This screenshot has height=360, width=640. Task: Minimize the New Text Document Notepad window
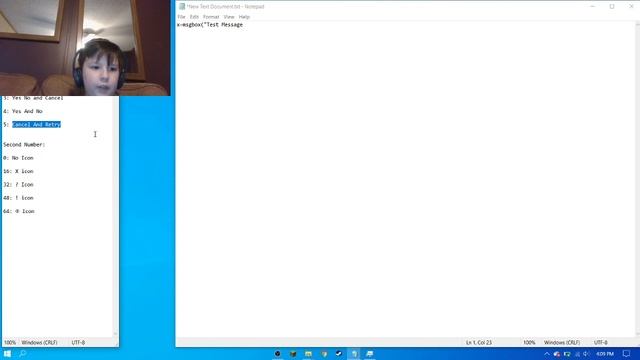[593, 7]
